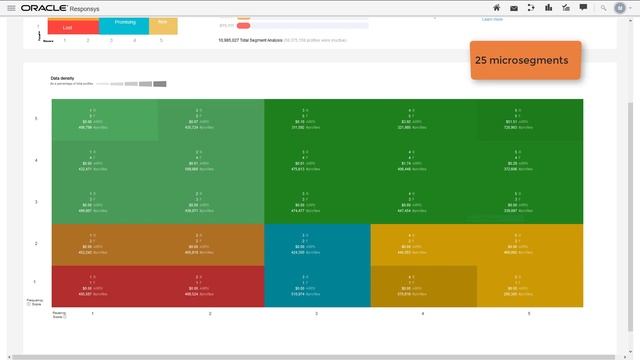Go to Home via house icon

[x=497, y=8]
